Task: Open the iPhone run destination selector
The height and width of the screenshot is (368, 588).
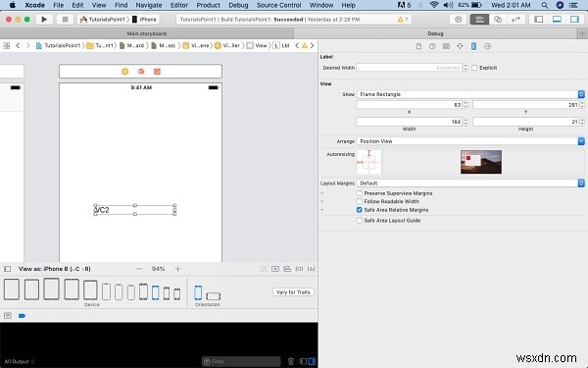Action: 145,20
